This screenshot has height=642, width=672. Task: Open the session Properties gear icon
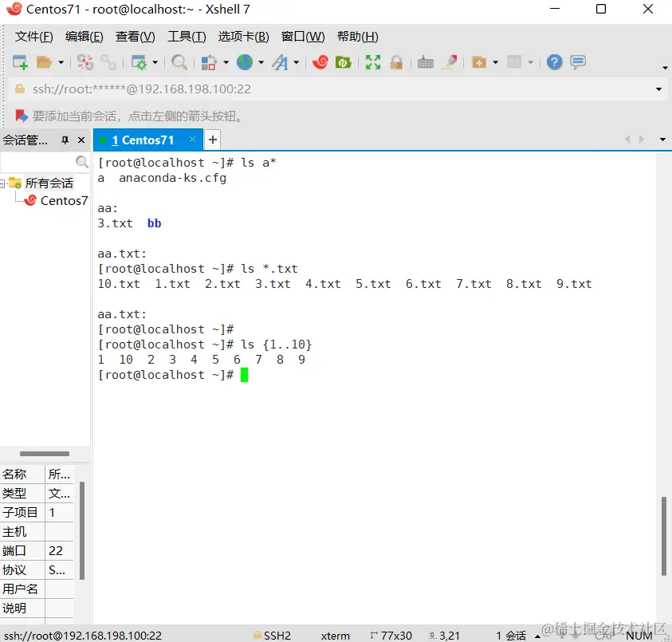tap(139, 63)
